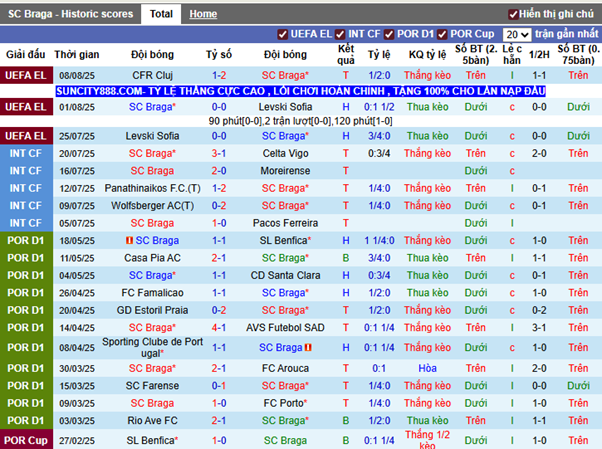Screen dimensions: 602x449
Task: Uncheck the INT CF filter checkbox
Action: click(340, 35)
